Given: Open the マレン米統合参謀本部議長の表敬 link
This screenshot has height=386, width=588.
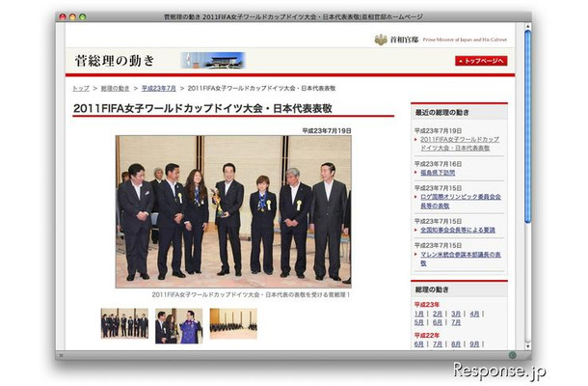Looking at the screenshot, I should [x=461, y=259].
